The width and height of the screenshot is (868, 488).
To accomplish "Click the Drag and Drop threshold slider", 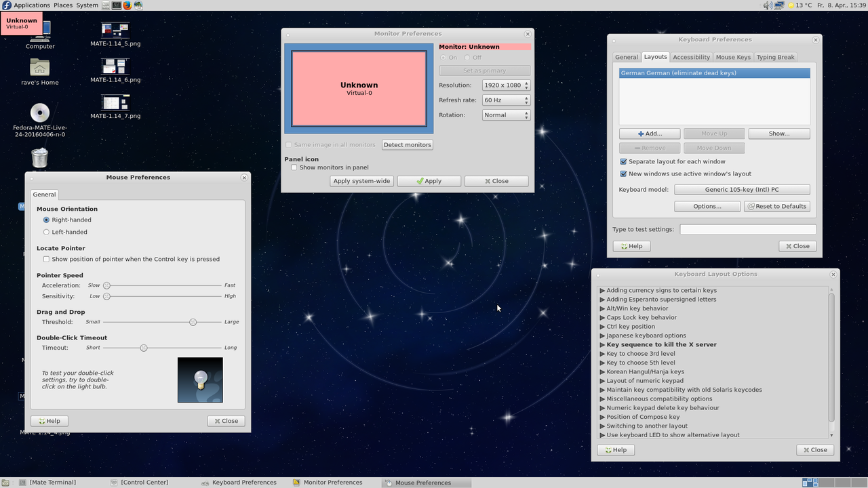I will (193, 322).
